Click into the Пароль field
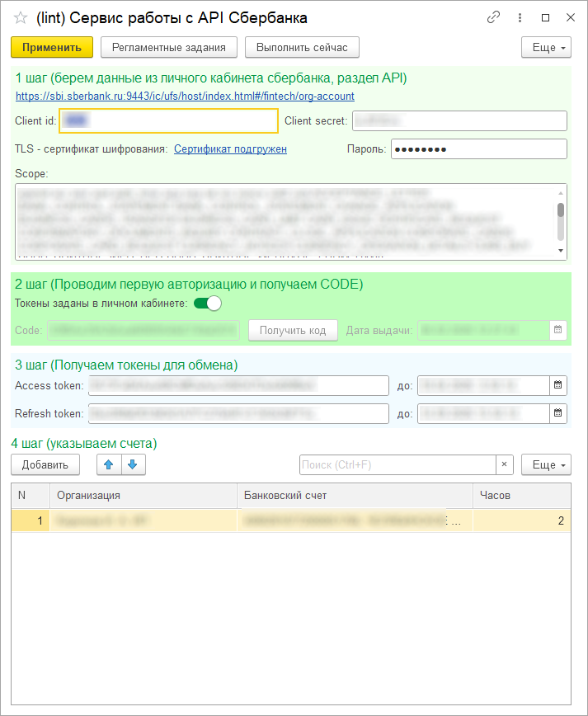The image size is (588, 716). click(x=479, y=148)
